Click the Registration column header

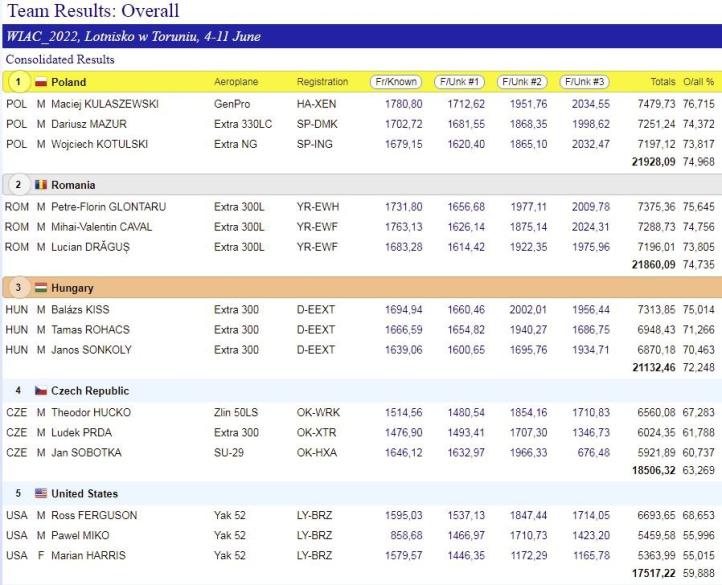[322, 82]
